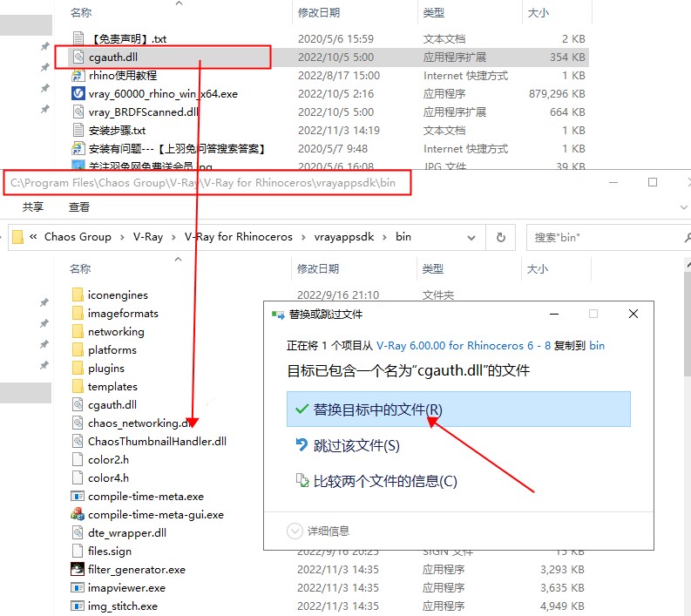
Task: Click the cgauth.dll icon in bin folder
Action: (x=78, y=404)
